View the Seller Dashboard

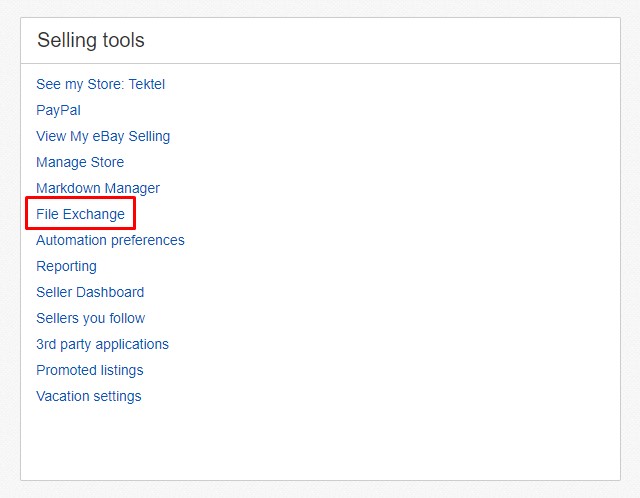pyautogui.click(x=90, y=292)
